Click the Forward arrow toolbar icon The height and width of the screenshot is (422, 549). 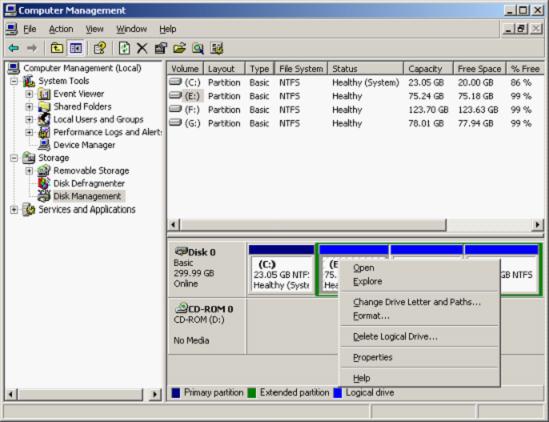pos(32,48)
